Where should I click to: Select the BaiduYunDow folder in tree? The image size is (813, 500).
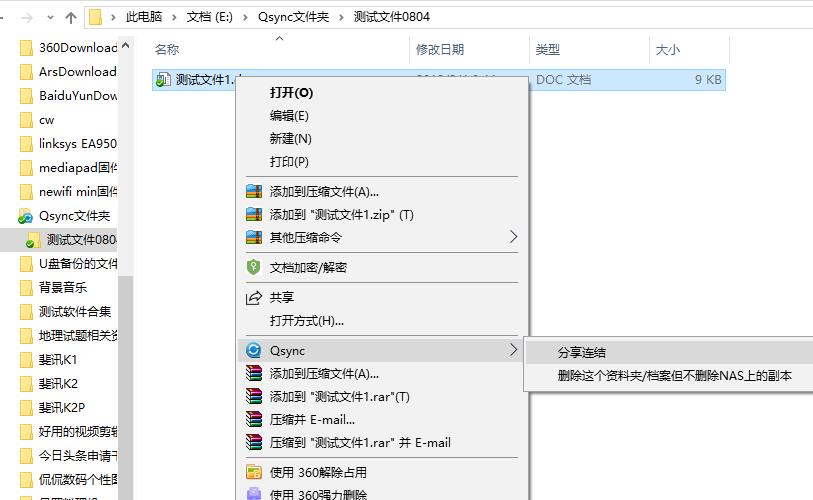[78, 96]
